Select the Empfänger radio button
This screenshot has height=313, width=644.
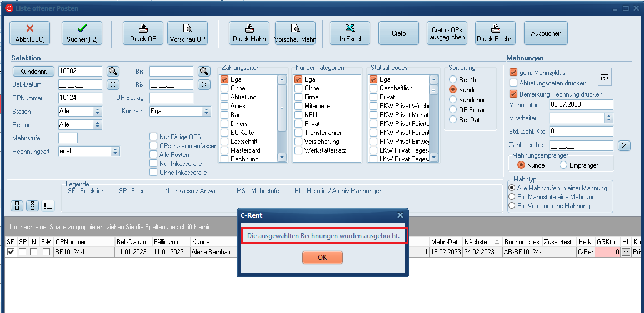[x=563, y=165]
